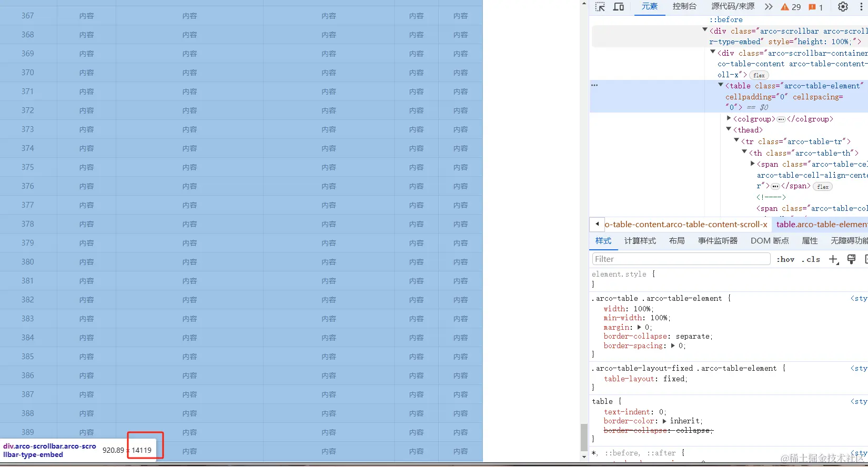The width and height of the screenshot is (868, 467).
Task: Collapse the div arco-scrollbar-container node
Action: tap(713, 52)
